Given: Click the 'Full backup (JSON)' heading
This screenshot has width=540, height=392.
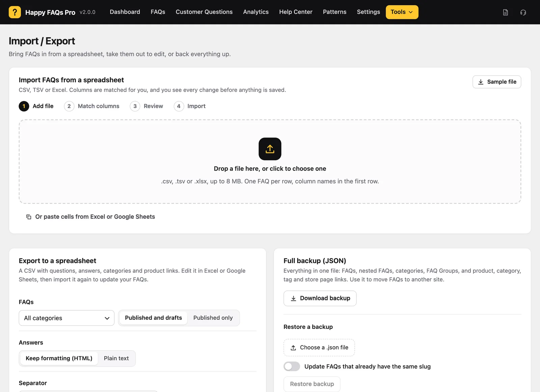Looking at the screenshot, I should pyautogui.click(x=315, y=261).
